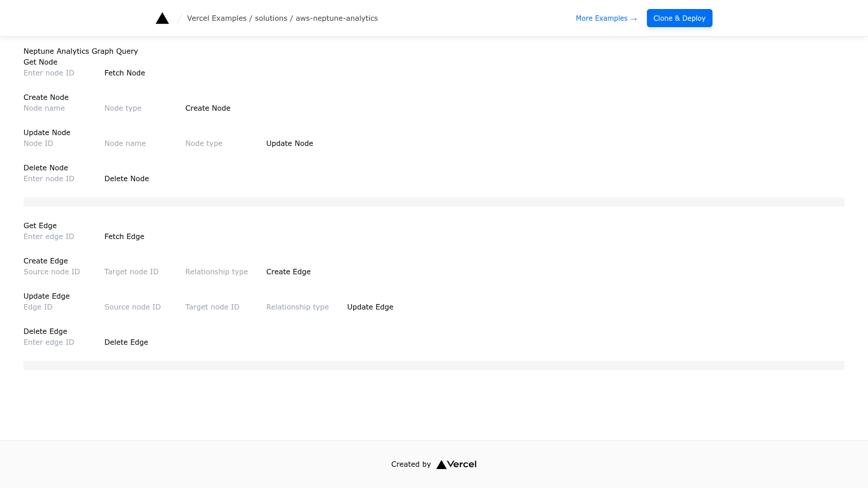The width and height of the screenshot is (868, 488).
Task: Focus the Update Edge 'Target node ID' field
Action: pyautogui.click(x=226, y=307)
